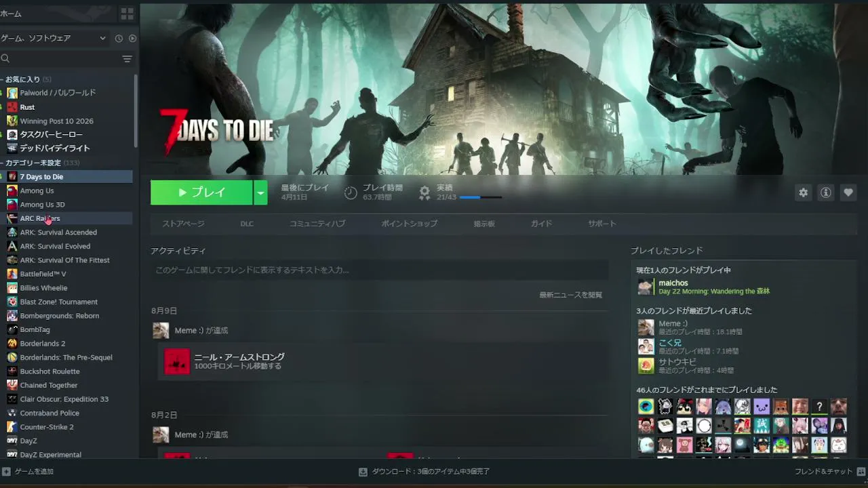This screenshot has height=488, width=868.
Task: Open the サポート tab
Action: pos(602,224)
